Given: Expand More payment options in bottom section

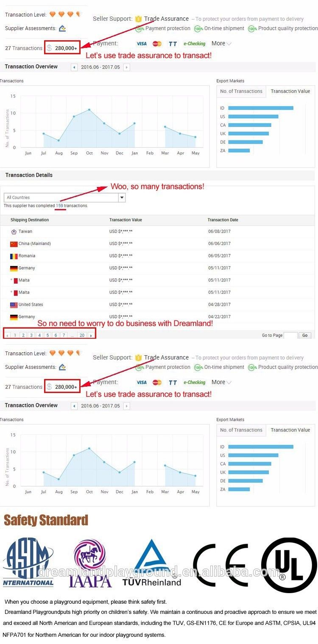Looking at the screenshot, I should (x=221, y=382).
